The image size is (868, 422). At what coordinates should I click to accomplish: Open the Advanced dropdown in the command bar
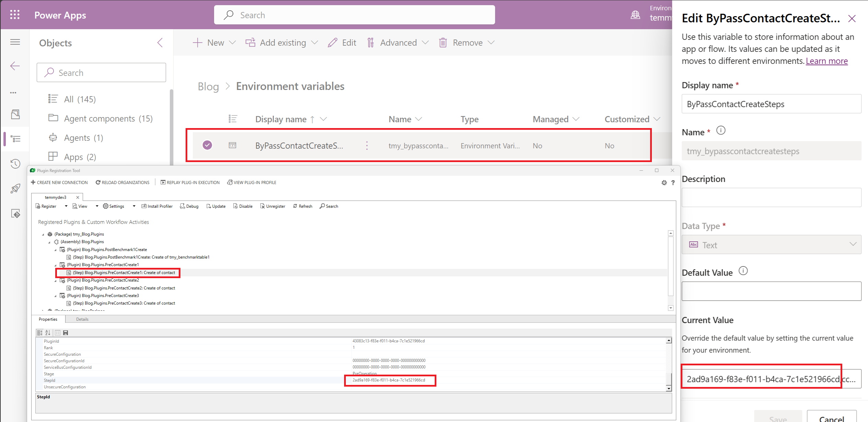click(x=425, y=43)
